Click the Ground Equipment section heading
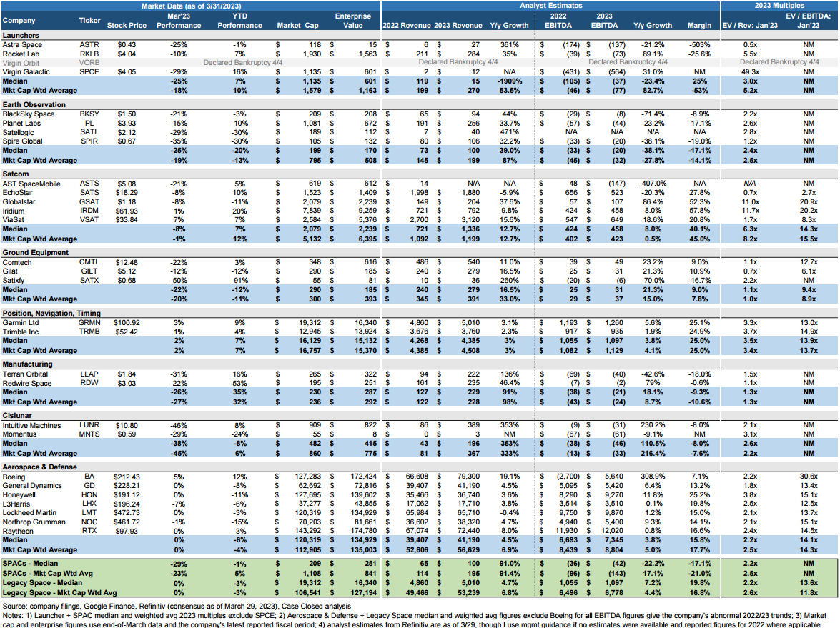 point(36,253)
